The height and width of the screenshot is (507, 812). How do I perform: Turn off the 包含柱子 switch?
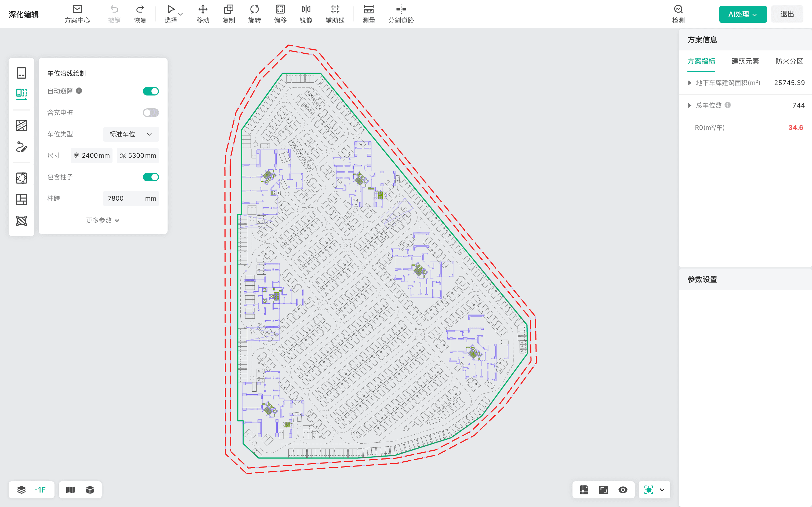151,177
